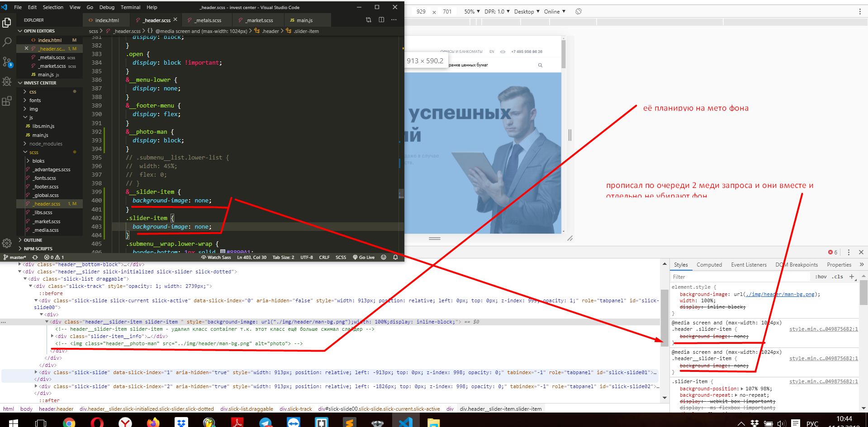Open DevTools customize menu (three dots)
This screenshot has width=868, height=427.
(849, 252)
